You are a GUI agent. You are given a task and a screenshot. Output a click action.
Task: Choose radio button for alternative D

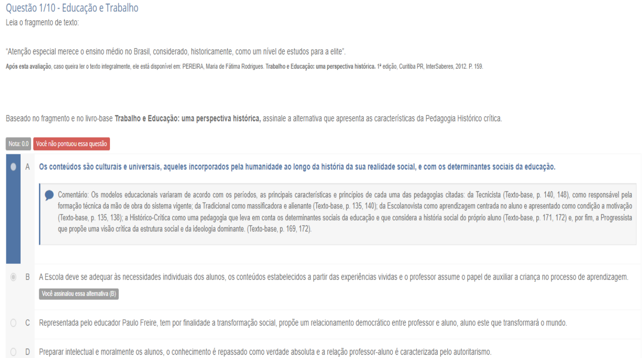13,352
